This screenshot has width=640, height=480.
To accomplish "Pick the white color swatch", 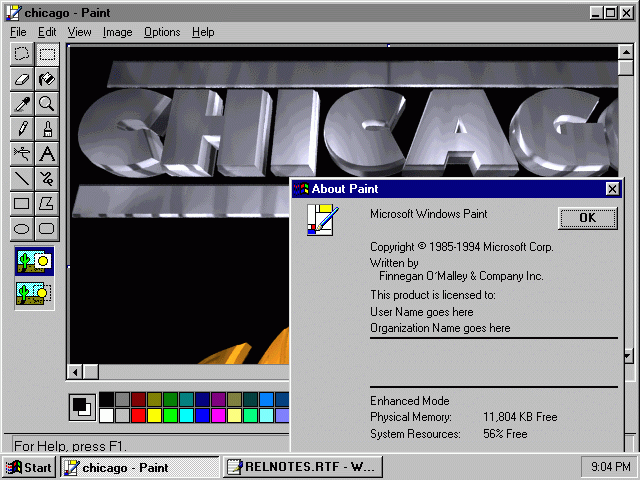I will click(x=107, y=416).
